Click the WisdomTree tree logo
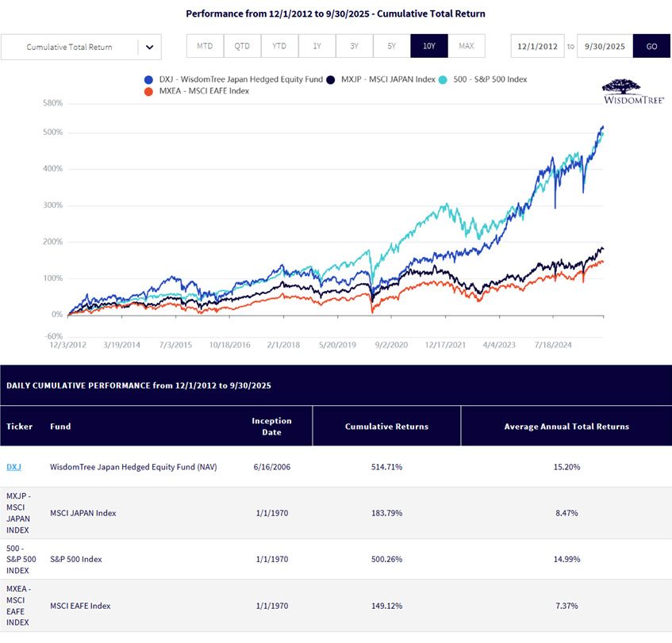Viewport: 672px width, 643px height. [633, 91]
